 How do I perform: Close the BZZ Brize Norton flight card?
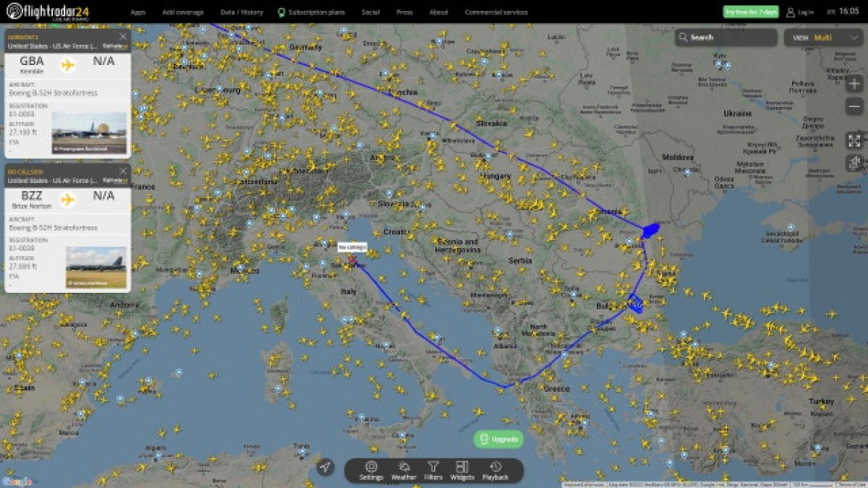[122, 171]
